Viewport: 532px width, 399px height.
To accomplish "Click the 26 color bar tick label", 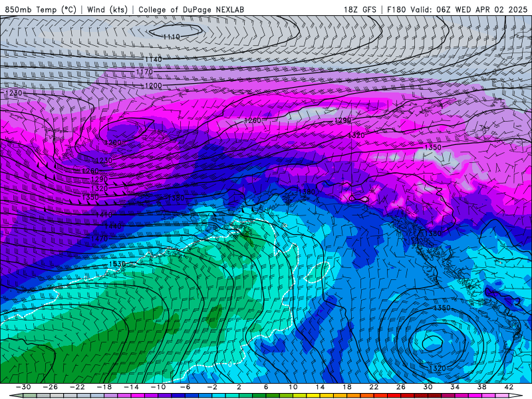I will (x=401, y=387).
